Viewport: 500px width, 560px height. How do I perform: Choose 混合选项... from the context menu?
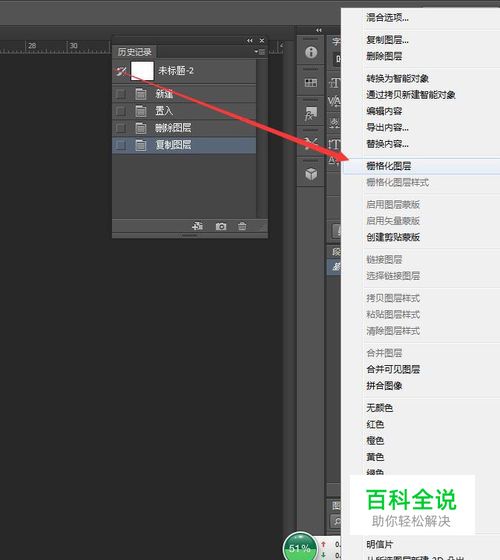pyautogui.click(x=388, y=17)
